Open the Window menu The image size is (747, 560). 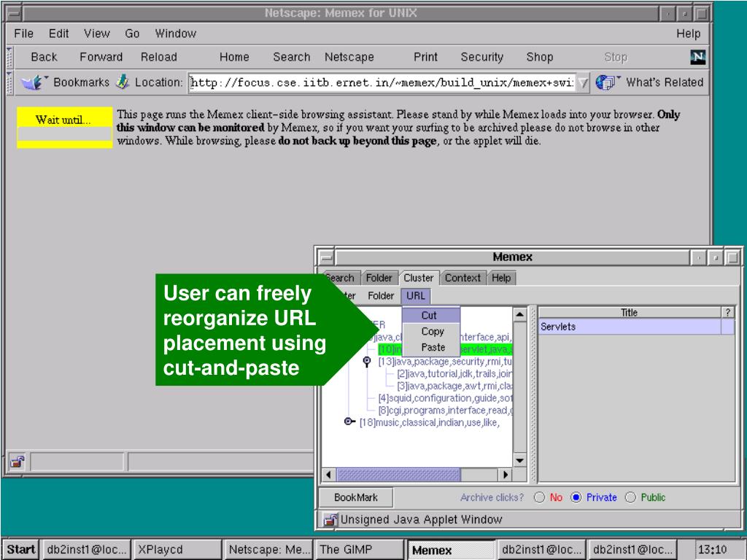[x=175, y=34]
